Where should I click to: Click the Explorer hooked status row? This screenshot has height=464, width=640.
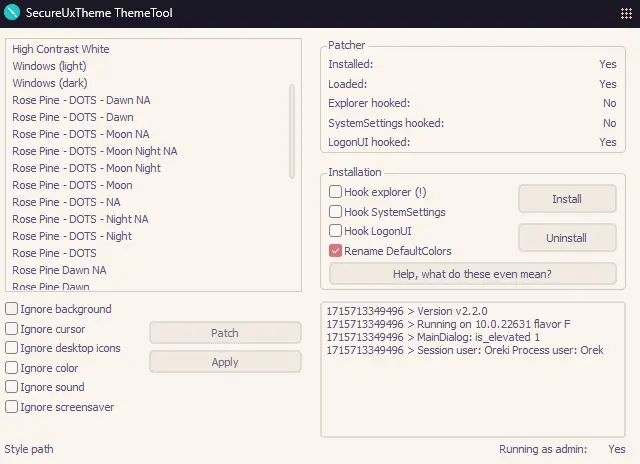pyautogui.click(x=472, y=103)
